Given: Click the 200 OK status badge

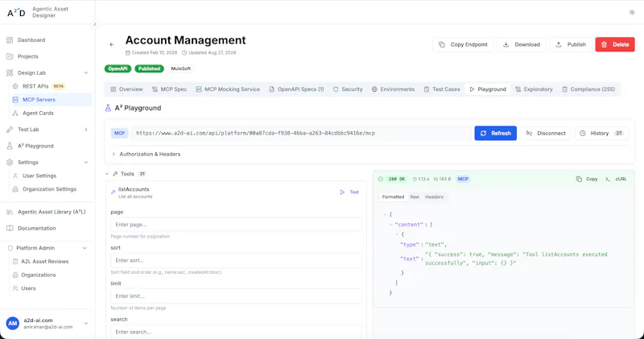Looking at the screenshot, I should tap(397, 179).
